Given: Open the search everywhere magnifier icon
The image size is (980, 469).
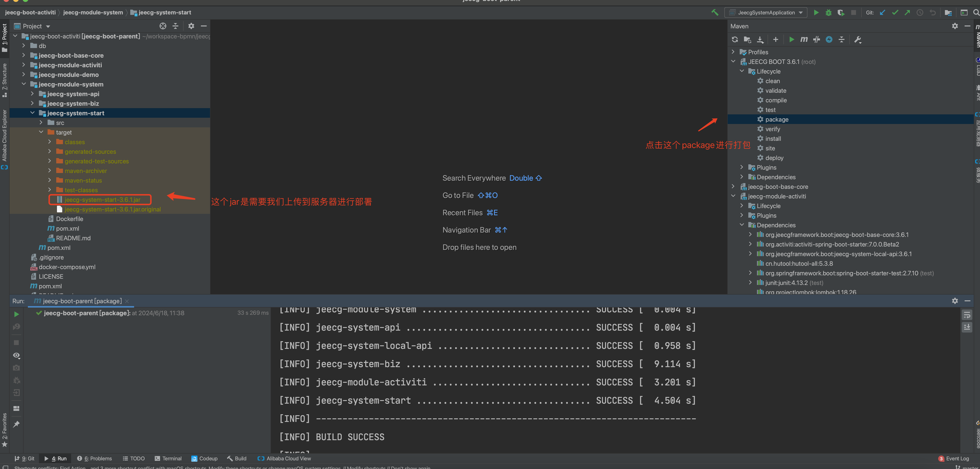Looking at the screenshot, I should point(976,12).
